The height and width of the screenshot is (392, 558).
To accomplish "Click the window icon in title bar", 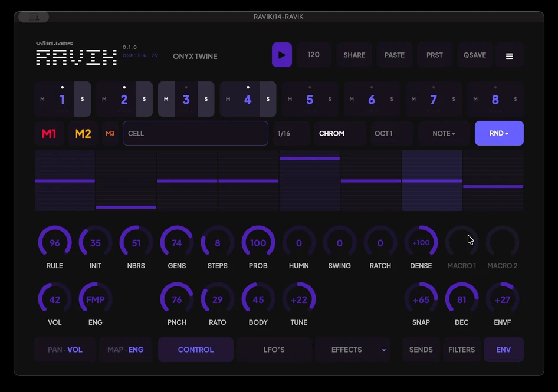I will (x=34, y=17).
